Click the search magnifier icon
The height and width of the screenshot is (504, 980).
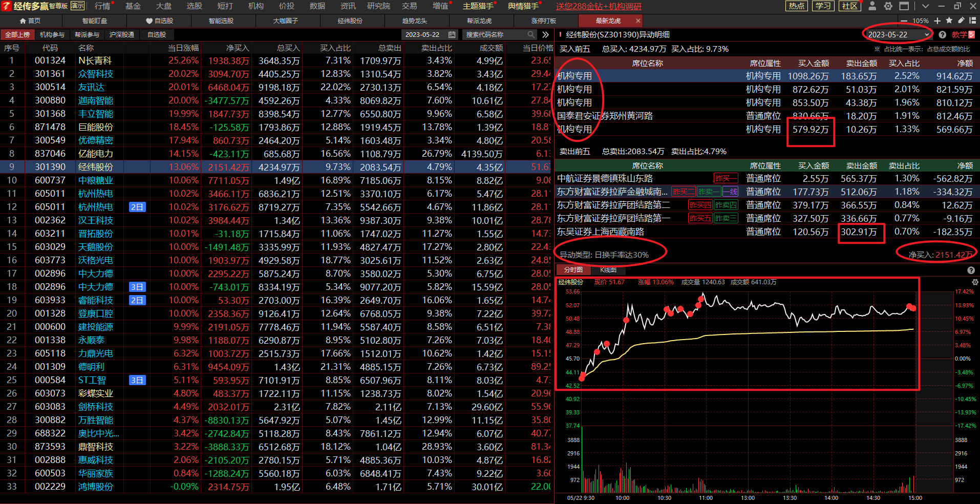pos(531,35)
